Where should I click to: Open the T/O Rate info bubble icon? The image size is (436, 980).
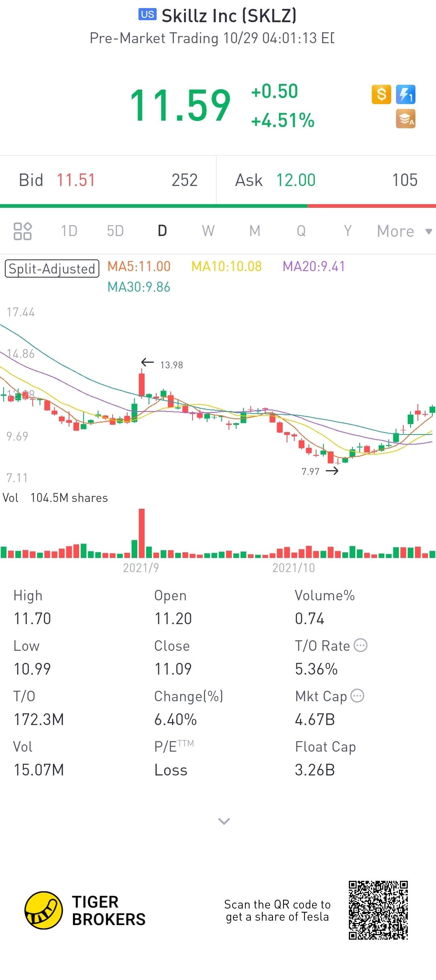point(361,646)
